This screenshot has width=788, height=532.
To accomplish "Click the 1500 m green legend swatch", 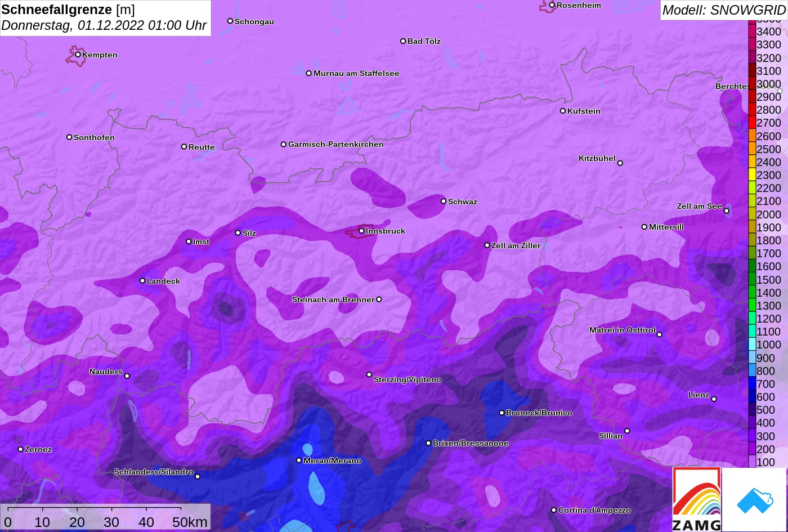I will point(752,279).
